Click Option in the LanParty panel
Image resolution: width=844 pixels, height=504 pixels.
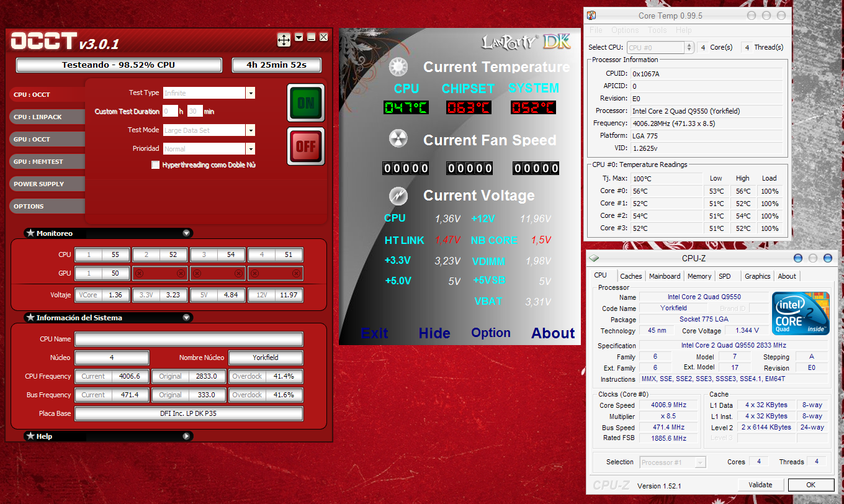click(491, 333)
